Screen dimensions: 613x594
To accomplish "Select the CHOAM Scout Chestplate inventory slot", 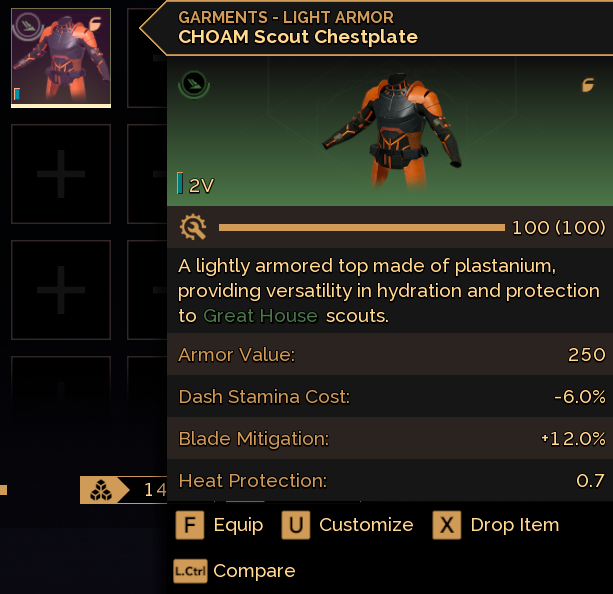I will [x=60, y=57].
